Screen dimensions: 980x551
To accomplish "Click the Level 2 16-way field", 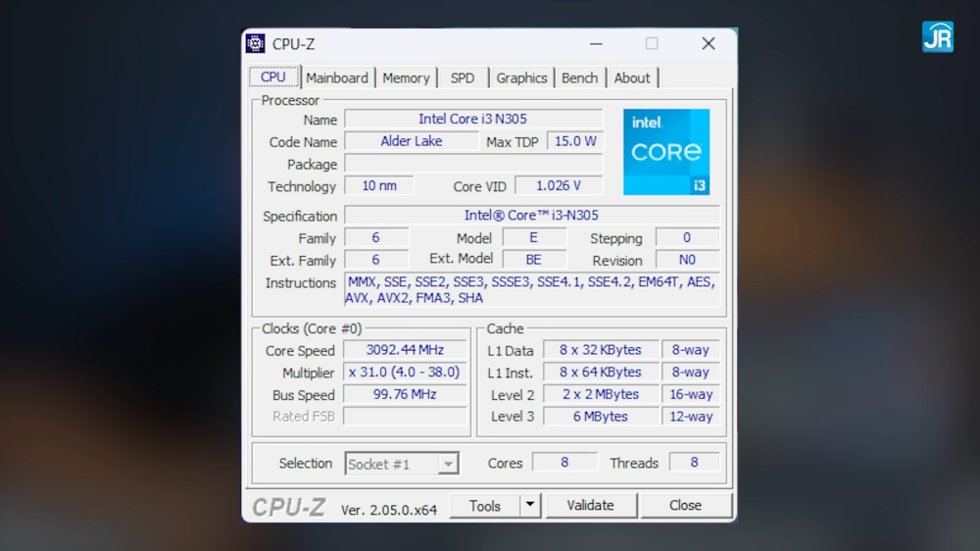I will coord(691,394).
